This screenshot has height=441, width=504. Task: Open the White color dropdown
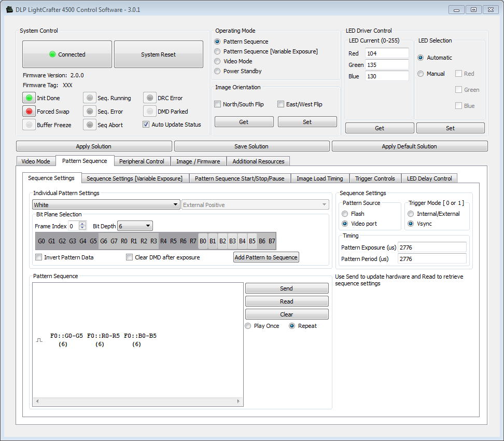(x=106, y=204)
